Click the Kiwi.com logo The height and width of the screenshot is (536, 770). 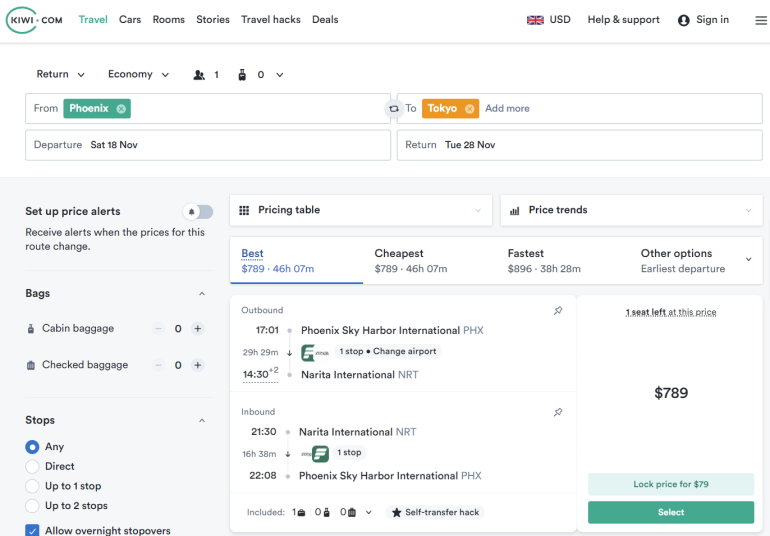35,20
